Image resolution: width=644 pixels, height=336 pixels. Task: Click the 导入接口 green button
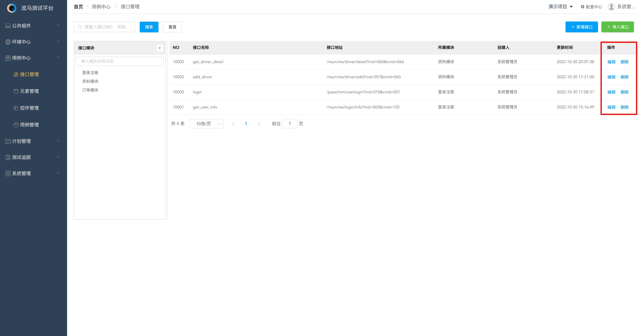pos(617,27)
